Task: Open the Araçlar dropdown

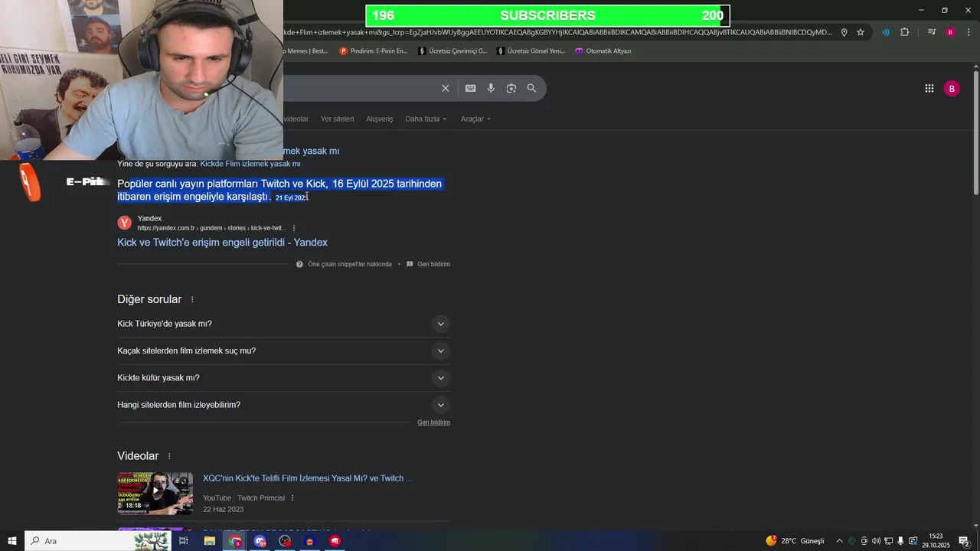Action: pyautogui.click(x=475, y=119)
